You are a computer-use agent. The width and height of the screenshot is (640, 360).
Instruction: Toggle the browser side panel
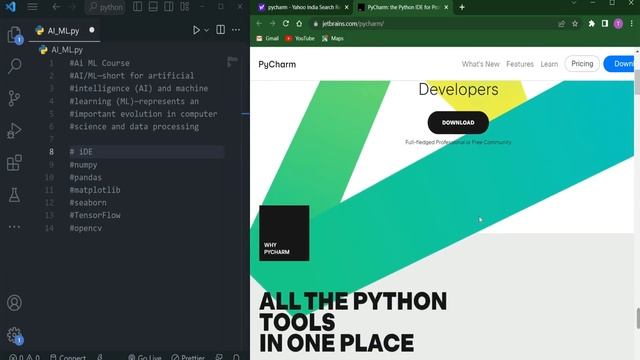[x=605, y=24]
